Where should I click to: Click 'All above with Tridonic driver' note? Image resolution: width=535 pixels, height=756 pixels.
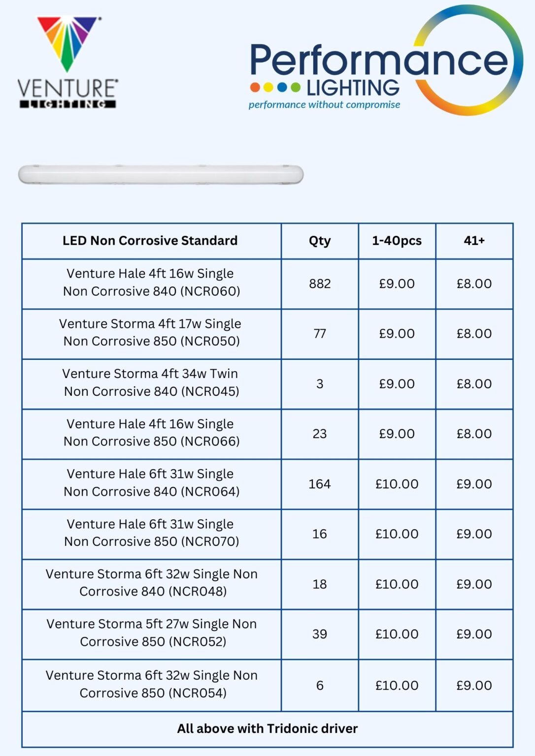(x=267, y=728)
